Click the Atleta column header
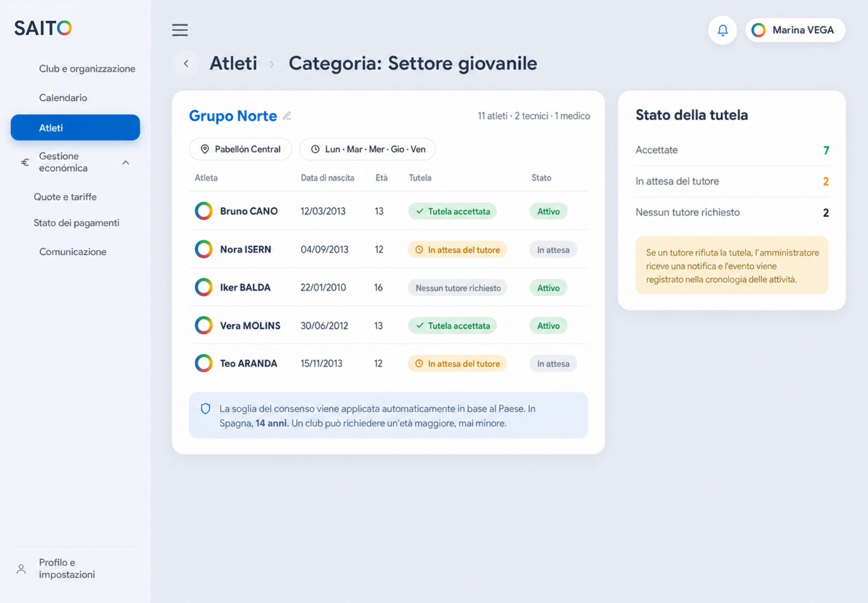The image size is (868, 603). (x=206, y=178)
